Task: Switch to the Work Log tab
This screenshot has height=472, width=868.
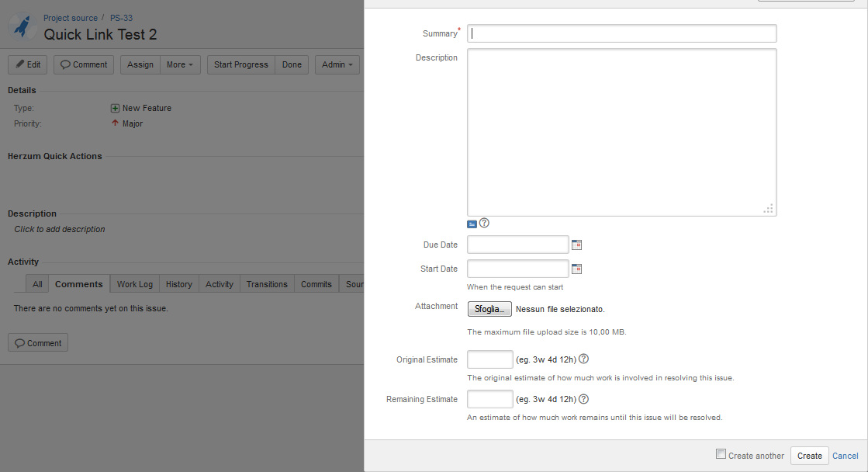Action: pos(135,284)
